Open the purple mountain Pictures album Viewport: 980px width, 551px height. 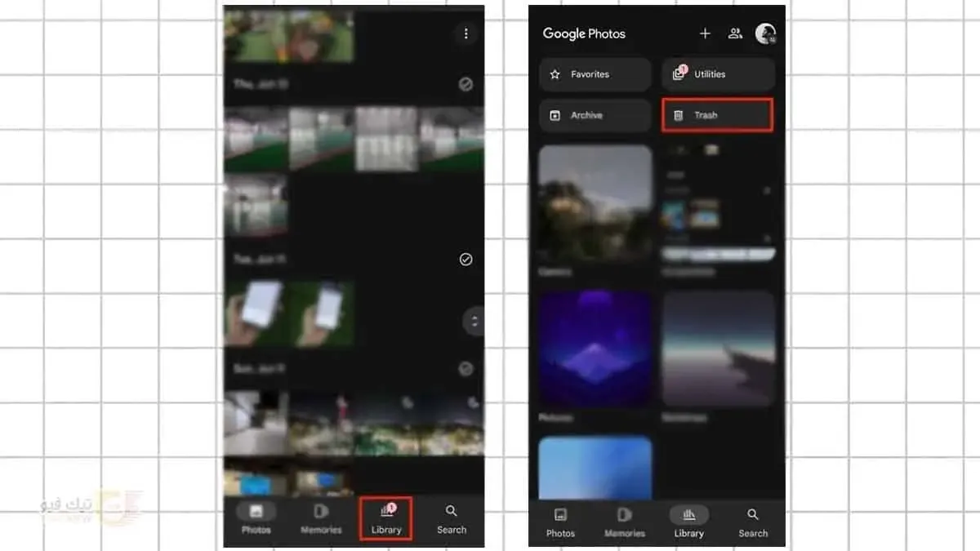(x=595, y=349)
